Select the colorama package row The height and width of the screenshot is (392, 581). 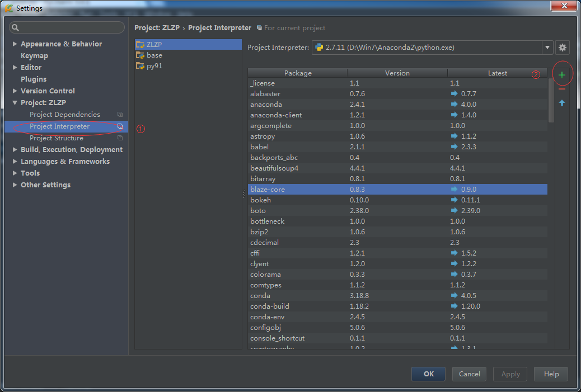point(397,275)
